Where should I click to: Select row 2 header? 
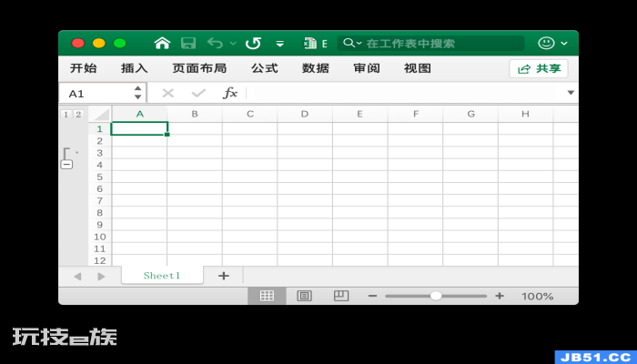[x=99, y=141]
